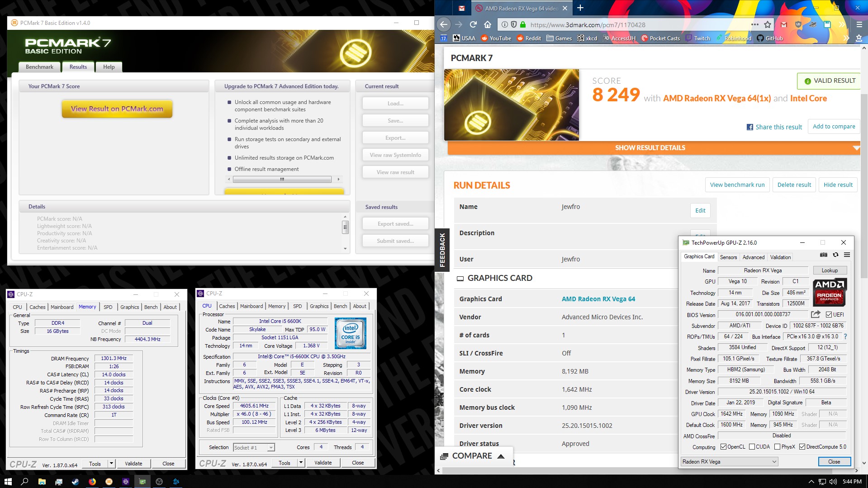Toggle the PhysX checkbox in GPU-Z
This screenshot has height=488, width=868.
[x=777, y=447]
